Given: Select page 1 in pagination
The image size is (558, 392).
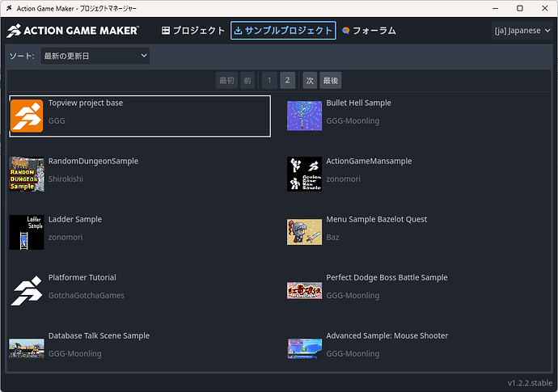Looking at the screenshot, I should (x=269, y=80).
